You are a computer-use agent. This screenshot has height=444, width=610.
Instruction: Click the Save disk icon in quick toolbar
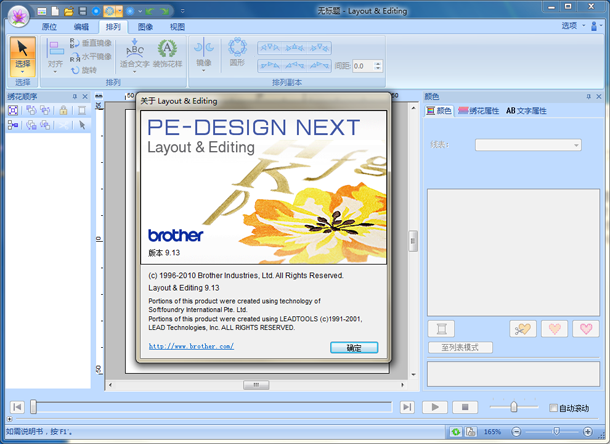[82, 11]
